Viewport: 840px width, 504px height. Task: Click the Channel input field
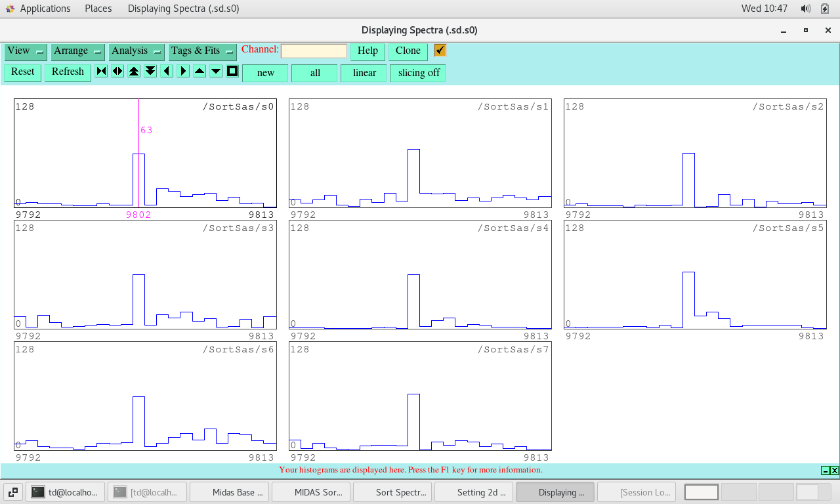314,51
